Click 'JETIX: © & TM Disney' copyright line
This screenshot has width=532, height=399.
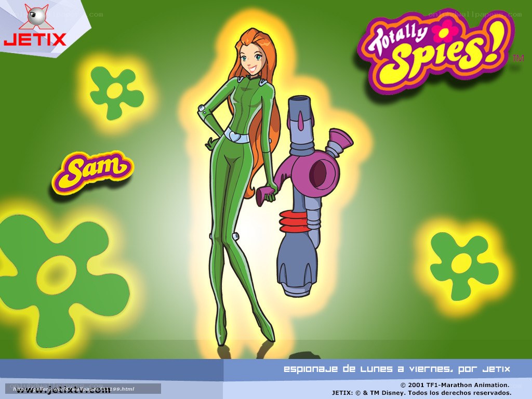[422, 393]
